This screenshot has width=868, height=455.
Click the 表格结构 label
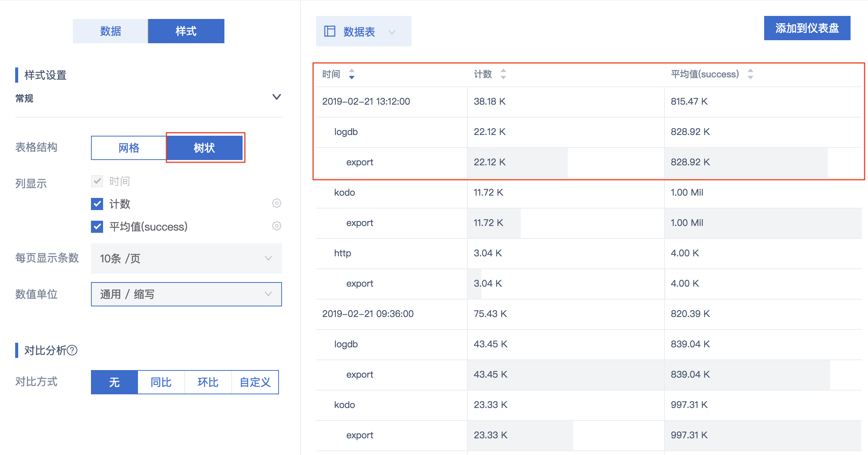[36, 147]
